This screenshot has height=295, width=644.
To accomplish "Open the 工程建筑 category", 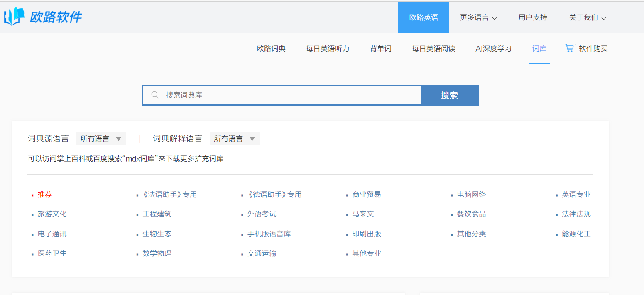I will pyautogui.click(x=157, y=214).
